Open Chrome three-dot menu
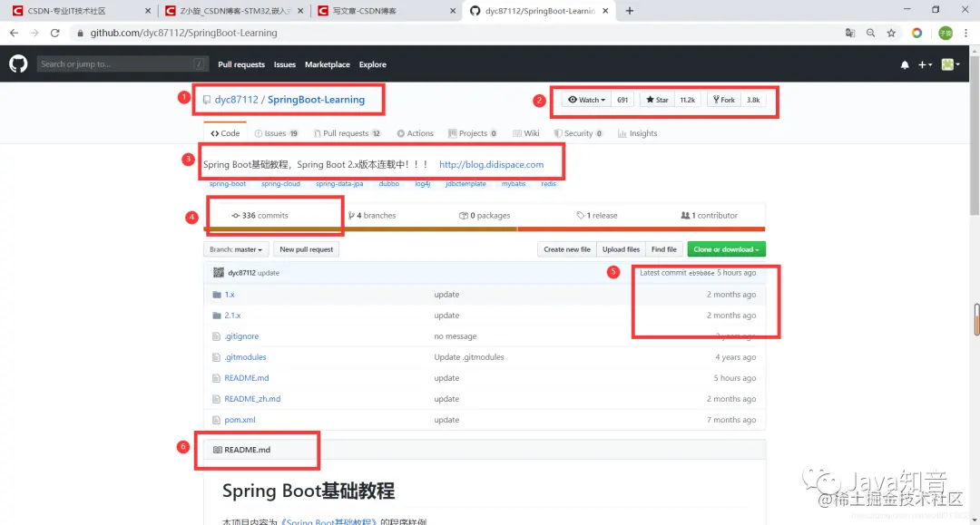Screen dimensions: 980x525 (965, 33)
